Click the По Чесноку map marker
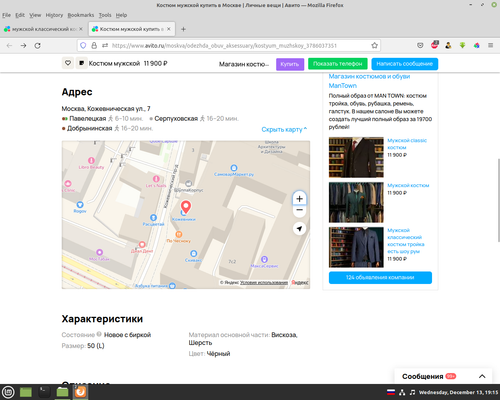The image size is (500, 400). (x=179, y=234)
